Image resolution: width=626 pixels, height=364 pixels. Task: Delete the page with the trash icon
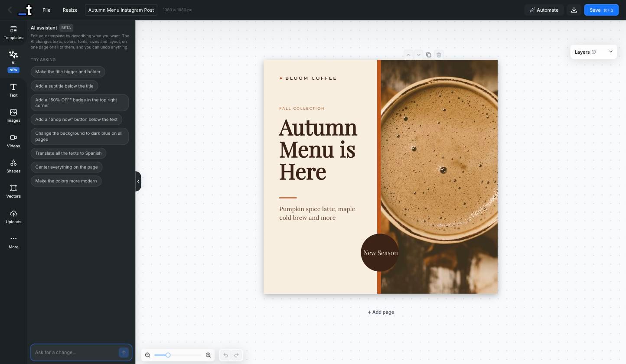439,55
